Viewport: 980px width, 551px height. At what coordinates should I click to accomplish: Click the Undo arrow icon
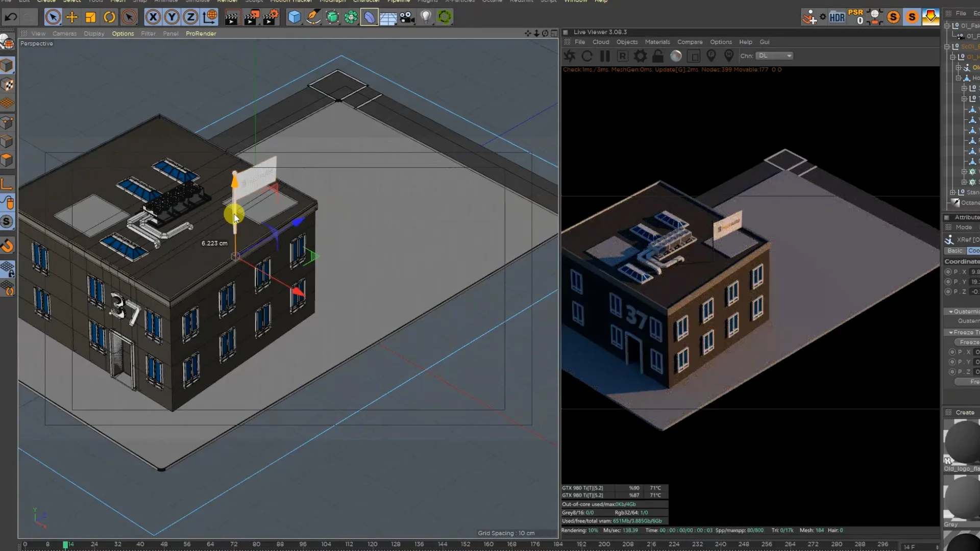11,17
